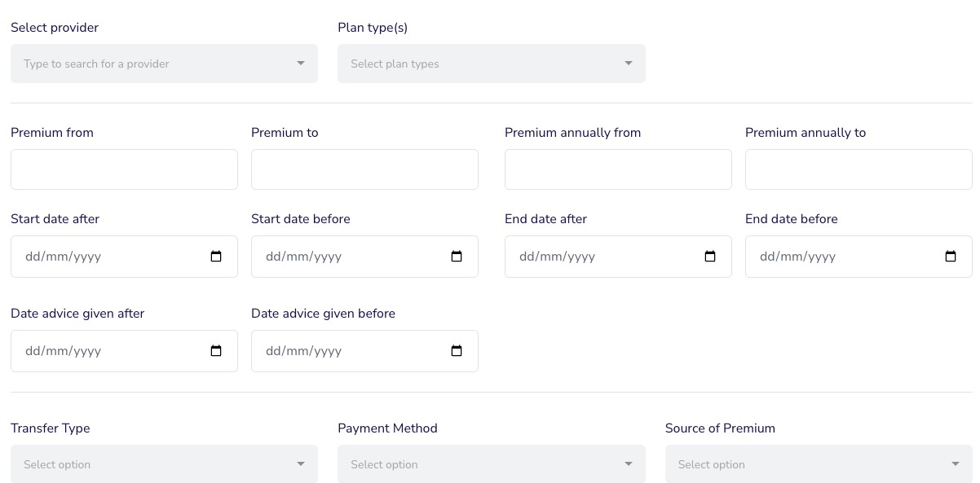Image resolution: width=980 pixels, height=483 pixels.
Task: Open calendar picker for Start date after
Action: (x=216, y=257)
